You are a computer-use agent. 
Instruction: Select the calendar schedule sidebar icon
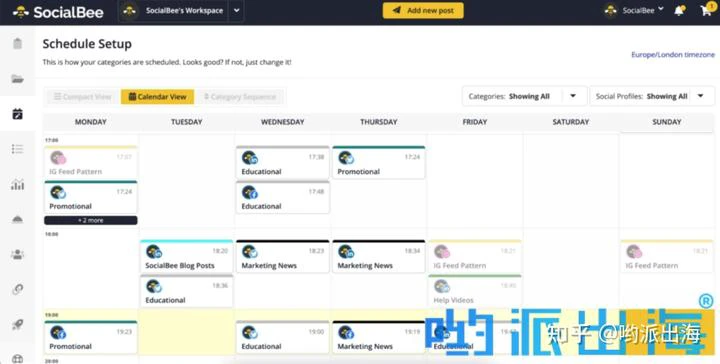[17, 114]
